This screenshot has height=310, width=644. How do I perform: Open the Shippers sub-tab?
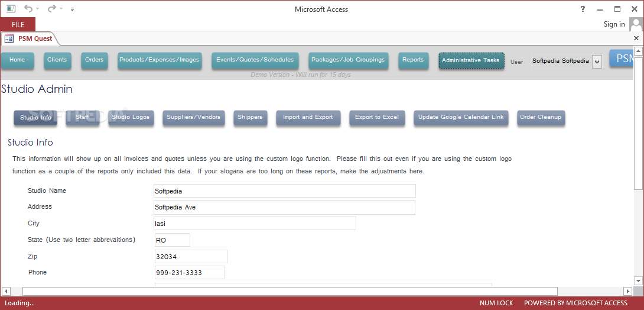pyautogui.click(x=250, y=118)
